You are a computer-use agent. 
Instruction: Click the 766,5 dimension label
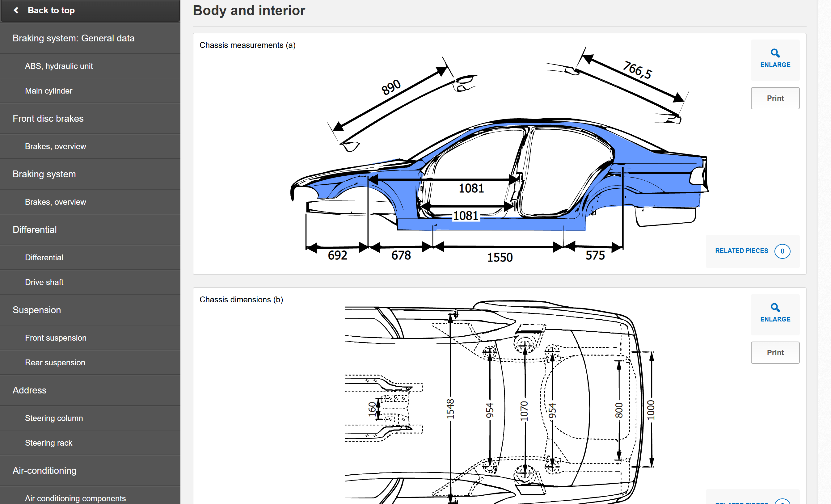point(637,70)
